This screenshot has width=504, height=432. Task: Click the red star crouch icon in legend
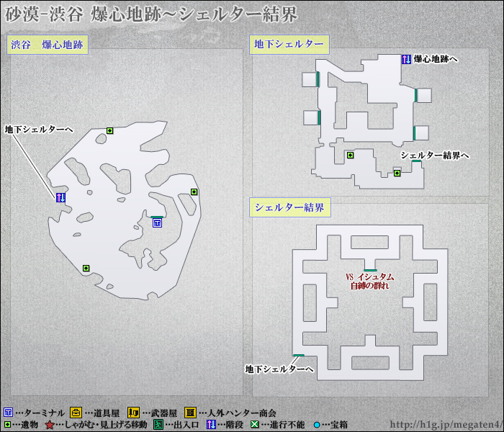tap(49, 425)
